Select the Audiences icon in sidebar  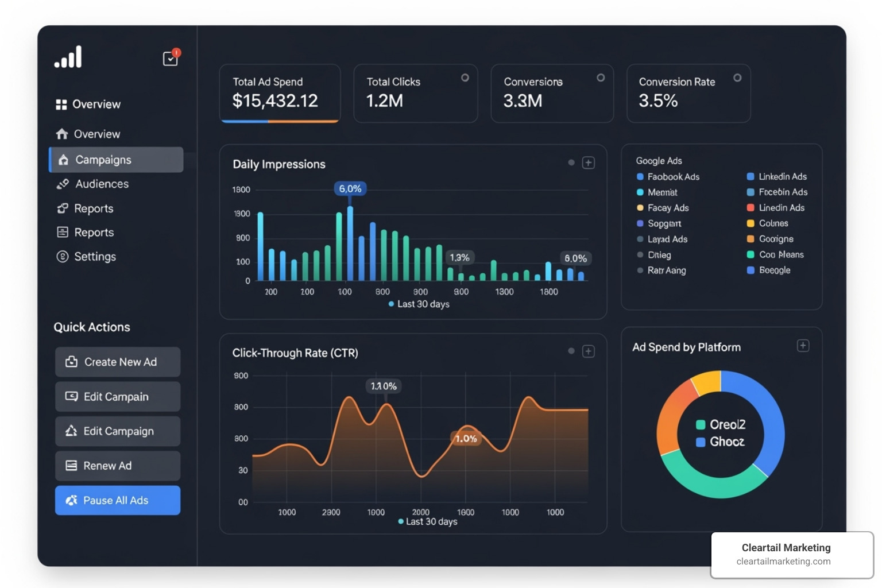pos(63,184)
